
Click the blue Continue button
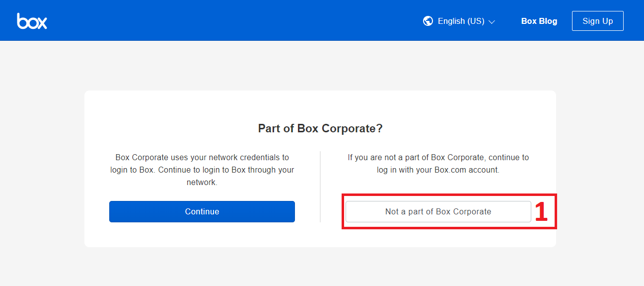point(202,211)
